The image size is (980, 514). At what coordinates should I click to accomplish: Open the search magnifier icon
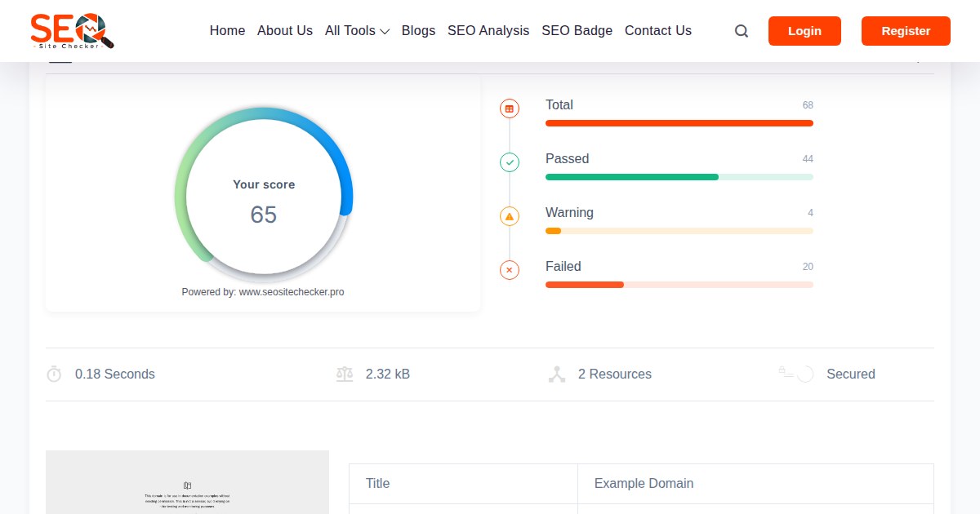click(x=742, y=31)
